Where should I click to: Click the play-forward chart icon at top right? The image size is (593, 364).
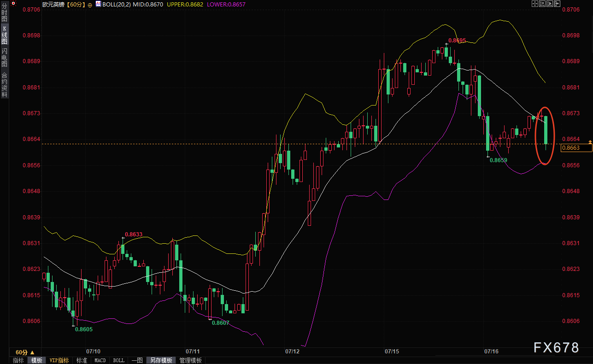pos(550,4)
